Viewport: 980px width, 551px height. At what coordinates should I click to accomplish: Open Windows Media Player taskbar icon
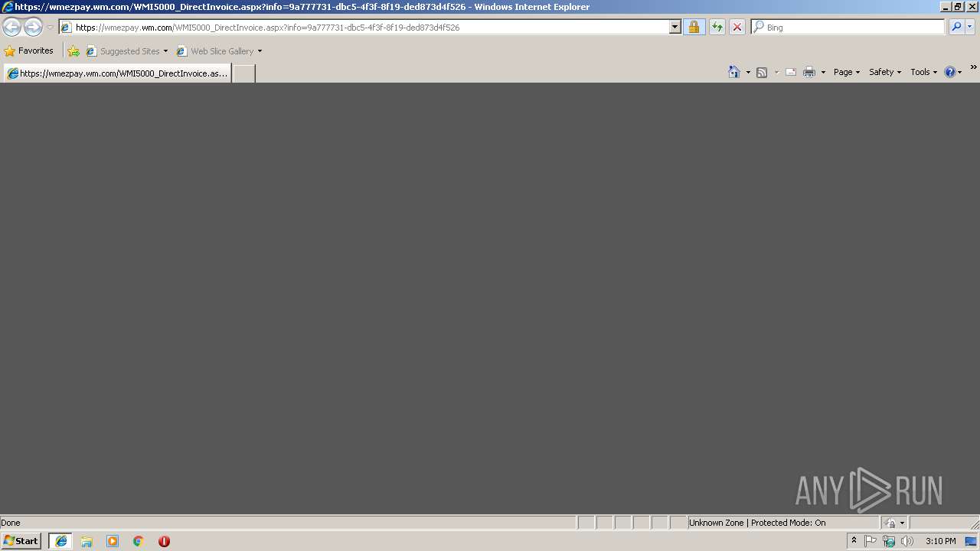tap(113, 541)
